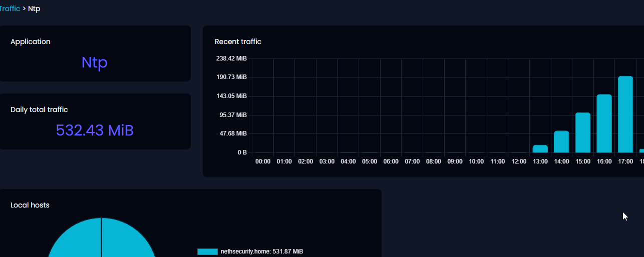Click the large Ntp application name
The height and width of the screenshot is (257, 644).
(95, 62)
